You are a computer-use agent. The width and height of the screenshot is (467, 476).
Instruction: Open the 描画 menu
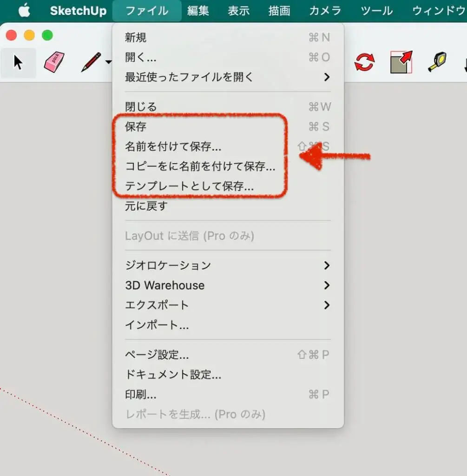(x=279, y=11)
